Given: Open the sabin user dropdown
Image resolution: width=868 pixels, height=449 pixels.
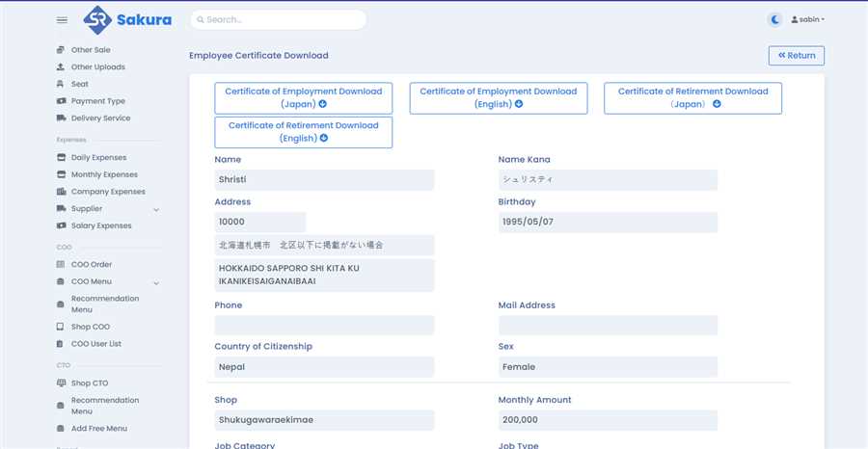Looking at the screenshot, I should [807, 19].
